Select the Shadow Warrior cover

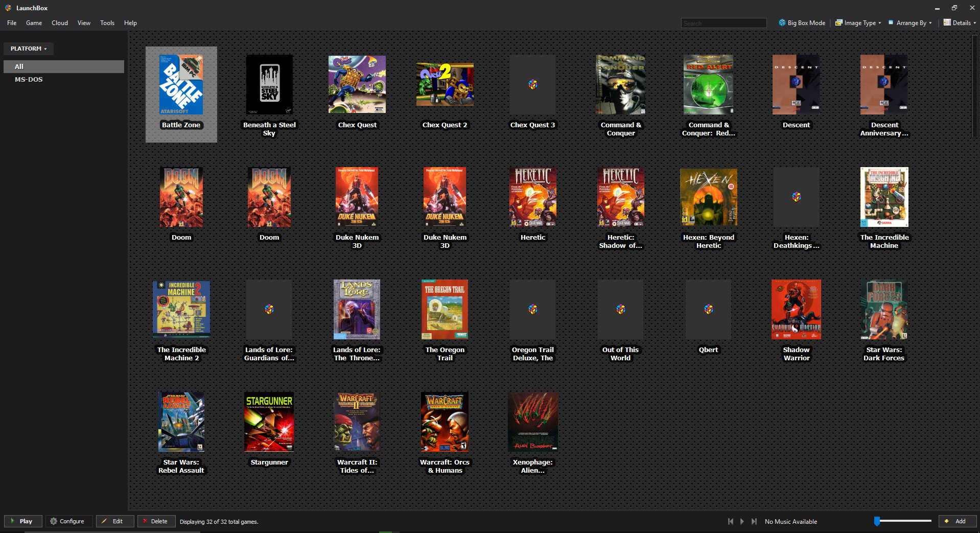tap(797, 310)
